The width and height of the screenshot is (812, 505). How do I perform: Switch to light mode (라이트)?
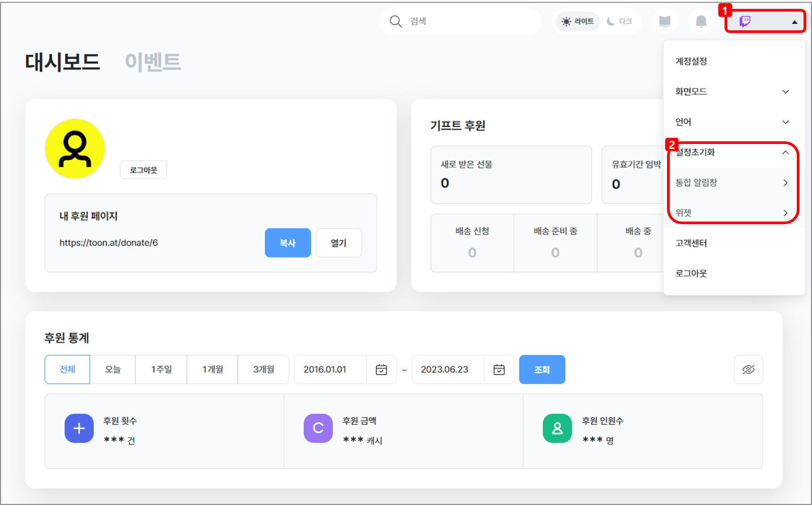[x=578, y=21]
